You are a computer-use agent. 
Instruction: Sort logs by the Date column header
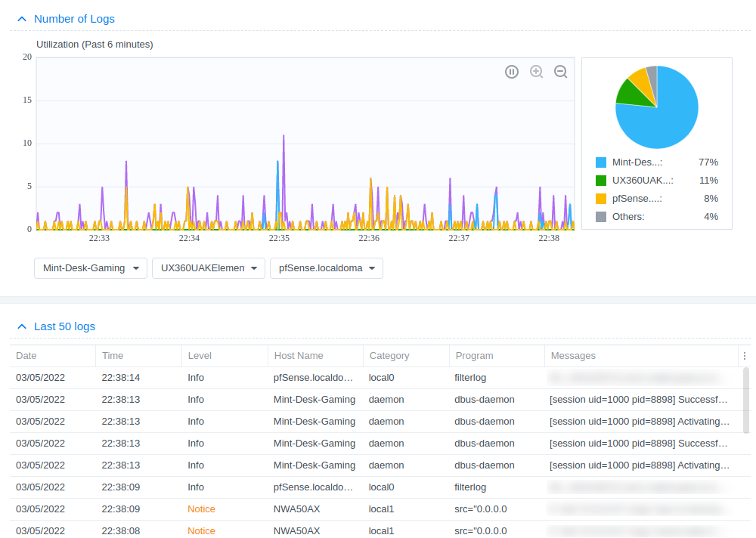tap(53, 356)
